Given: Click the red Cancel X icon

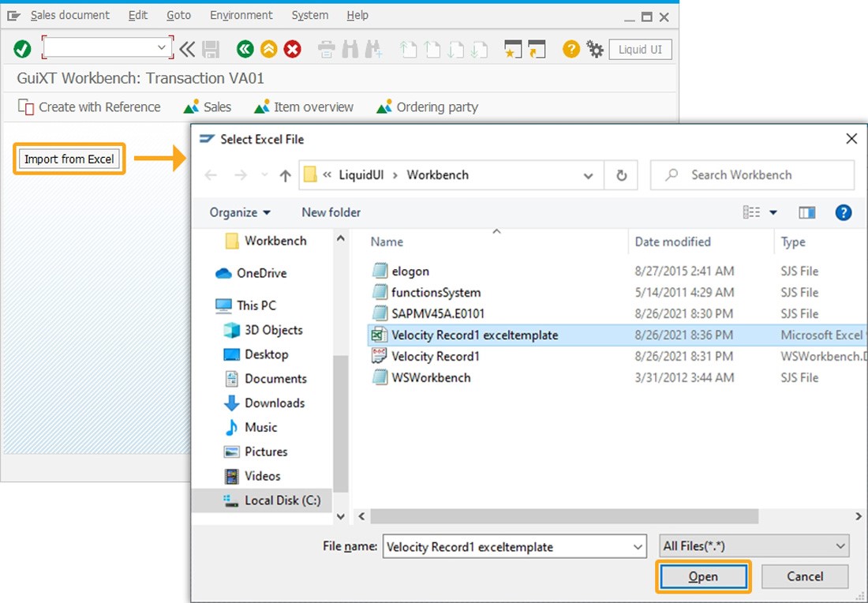Looking at the screenshot, I should click(292, 49).
